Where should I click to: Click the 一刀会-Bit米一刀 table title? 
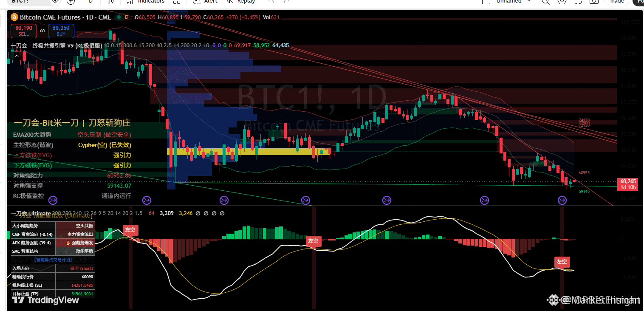(x=72, y=123)
